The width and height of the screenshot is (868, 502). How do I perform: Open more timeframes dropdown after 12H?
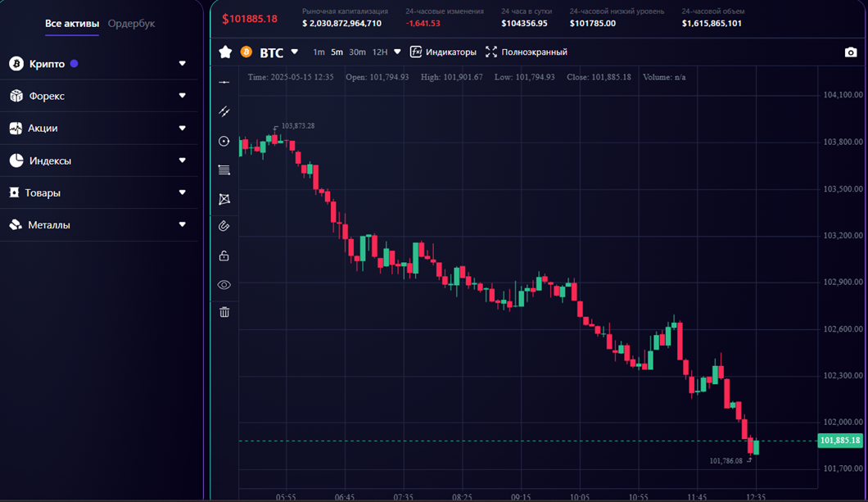coord(397,52)
